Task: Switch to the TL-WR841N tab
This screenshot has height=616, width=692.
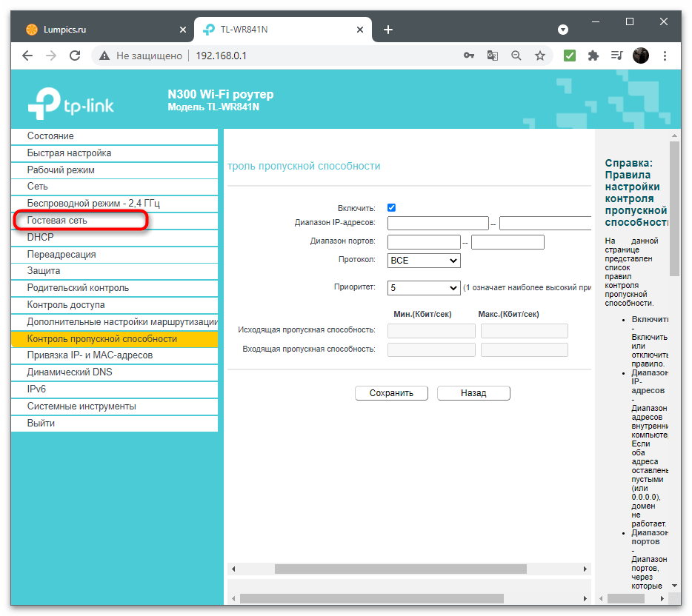Action: point(282,30)
